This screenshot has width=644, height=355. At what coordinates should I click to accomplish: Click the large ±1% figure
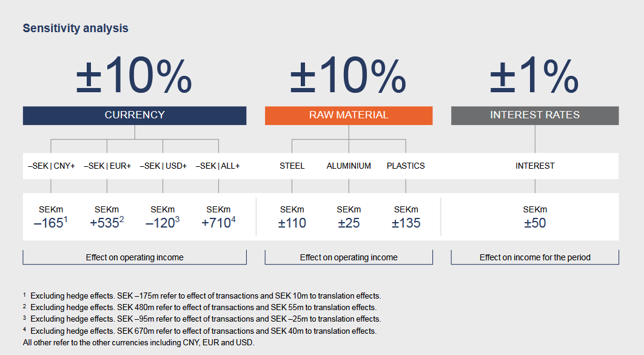(534, 77)
